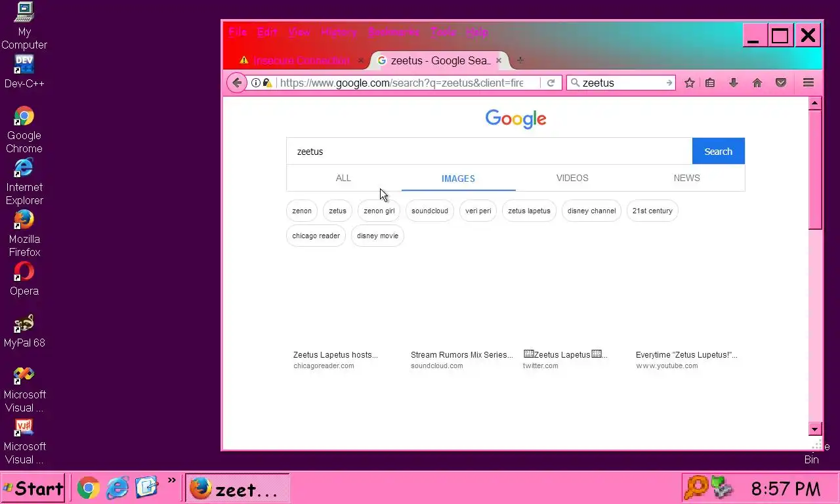Select the 'zenon girl' suggestion chip

click(379, 211)
